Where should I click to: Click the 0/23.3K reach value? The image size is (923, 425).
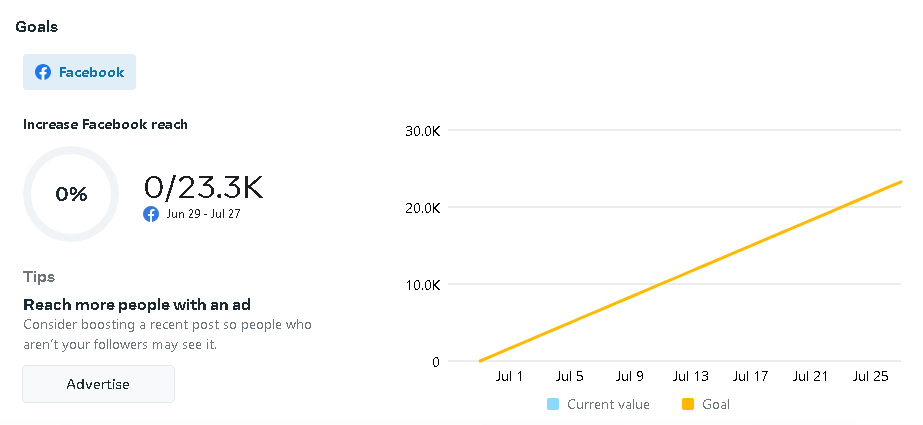(x=204, y=187)
